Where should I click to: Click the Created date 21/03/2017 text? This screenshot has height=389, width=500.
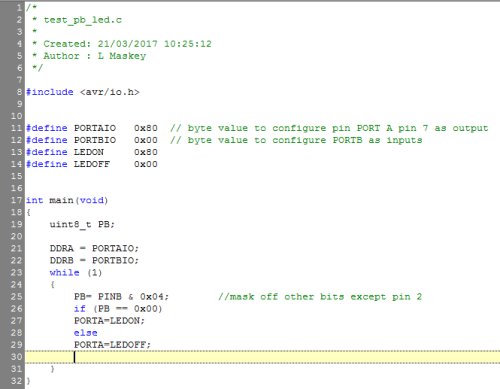pos(127,44)
